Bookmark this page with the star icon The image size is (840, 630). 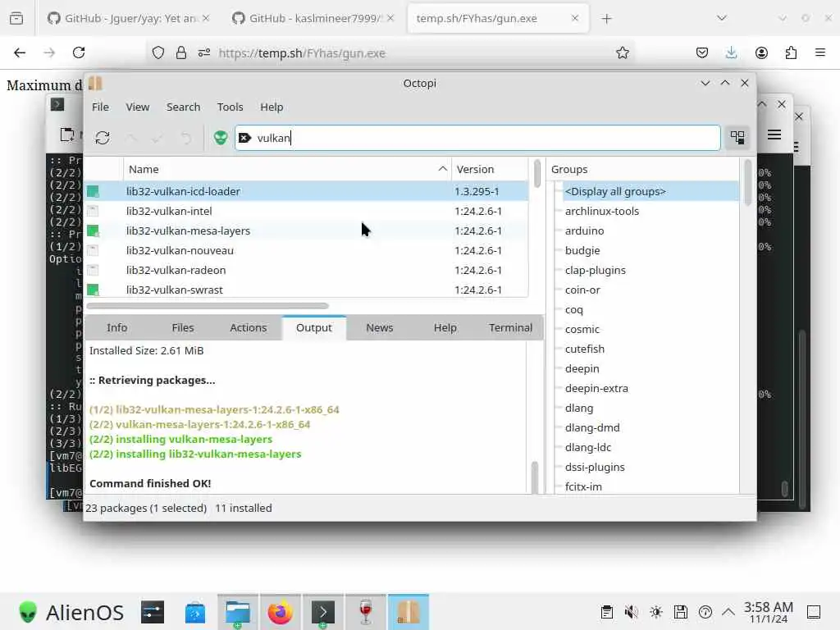click(622, 52)
